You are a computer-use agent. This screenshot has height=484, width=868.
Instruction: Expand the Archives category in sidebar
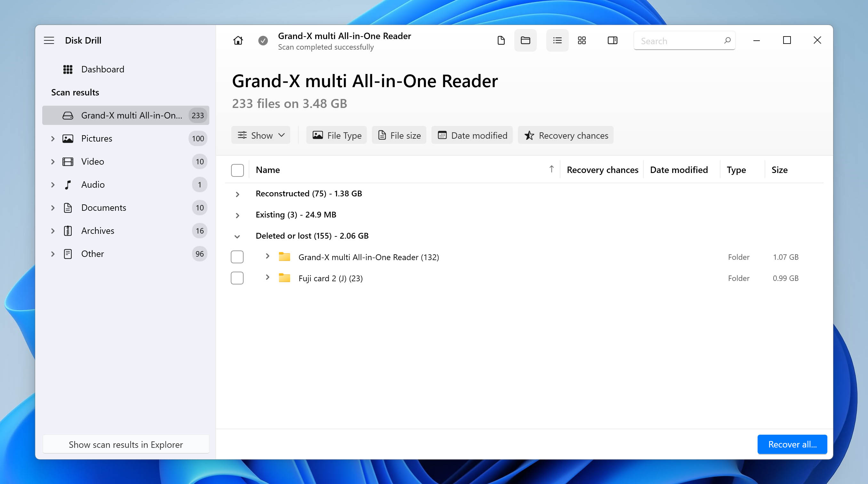52,231
